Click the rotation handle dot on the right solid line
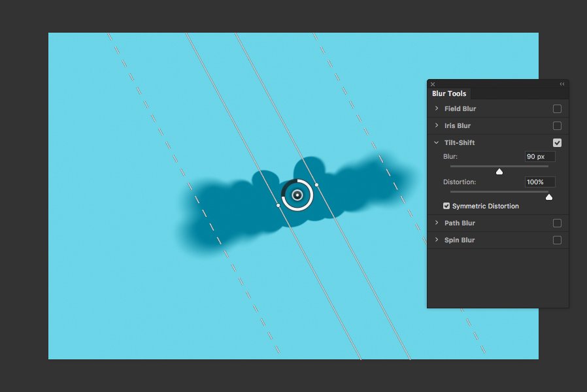The image size is (587, 392). (317, 185)
